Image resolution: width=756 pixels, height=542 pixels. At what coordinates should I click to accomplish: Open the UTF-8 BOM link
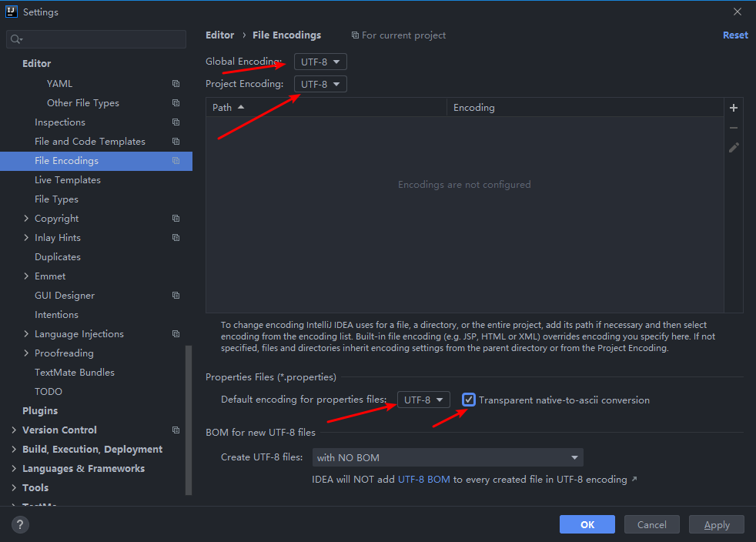click(x=423, y=480)
